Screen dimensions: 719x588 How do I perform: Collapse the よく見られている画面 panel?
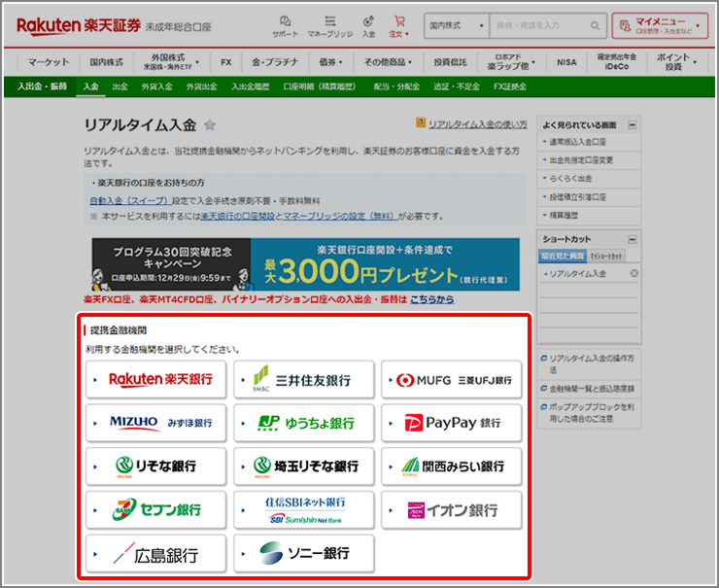632,124
